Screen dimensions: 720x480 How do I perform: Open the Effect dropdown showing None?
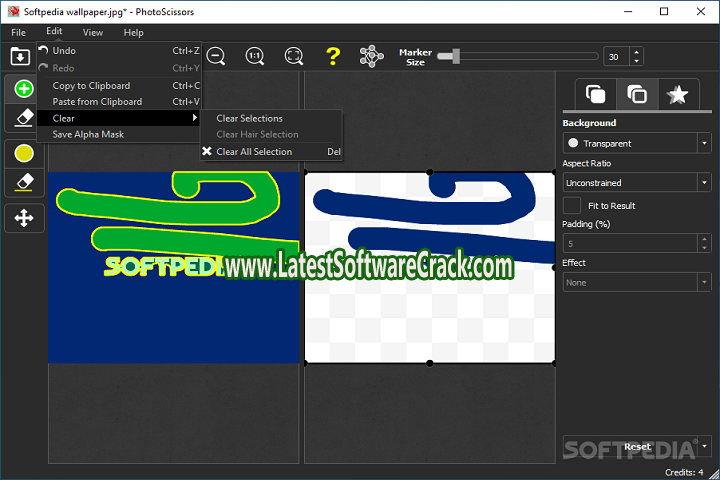point(636,283)
